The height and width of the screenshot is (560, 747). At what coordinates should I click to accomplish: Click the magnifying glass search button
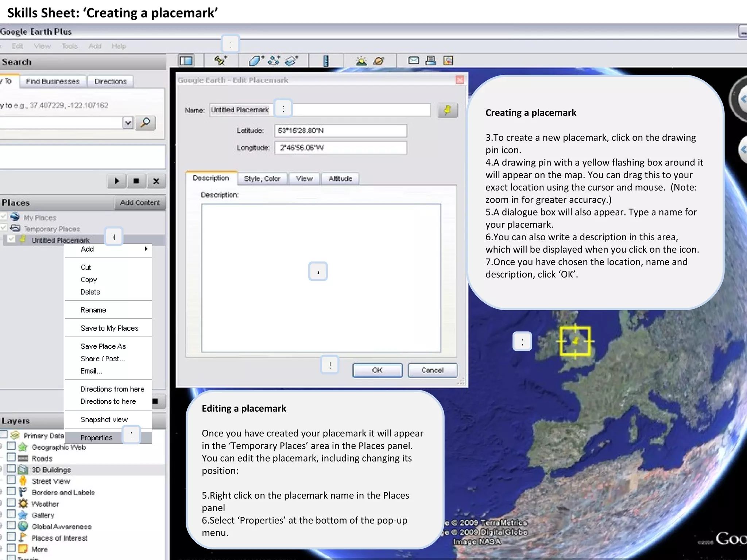pos(145,122)
